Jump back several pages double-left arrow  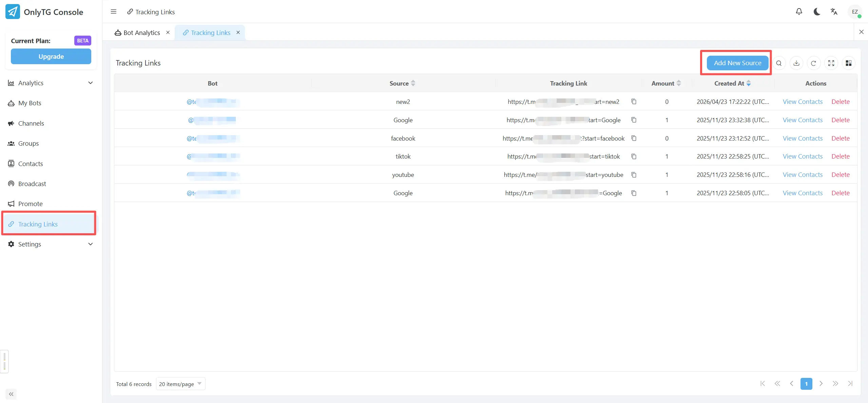tap(777, 384)
